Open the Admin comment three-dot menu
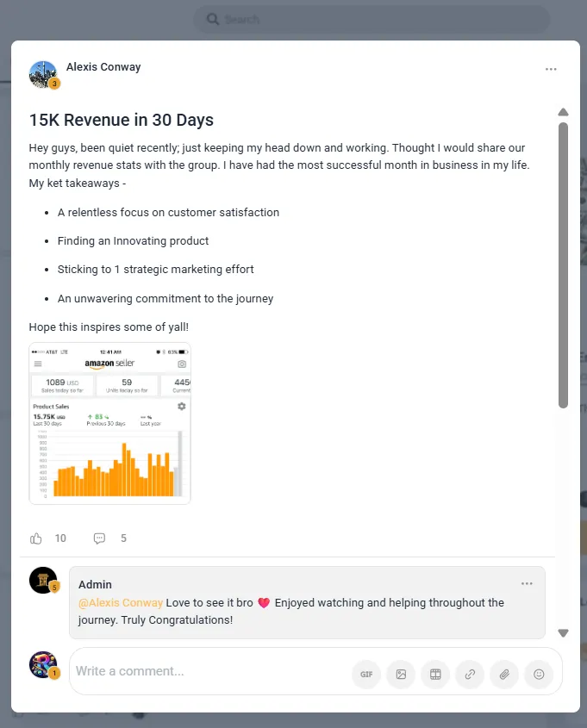 pyautogui.click(x=527, y=583)
